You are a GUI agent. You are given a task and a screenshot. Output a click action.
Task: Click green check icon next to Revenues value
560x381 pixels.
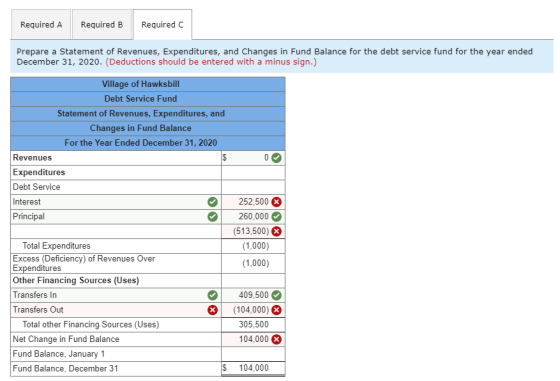276,158
